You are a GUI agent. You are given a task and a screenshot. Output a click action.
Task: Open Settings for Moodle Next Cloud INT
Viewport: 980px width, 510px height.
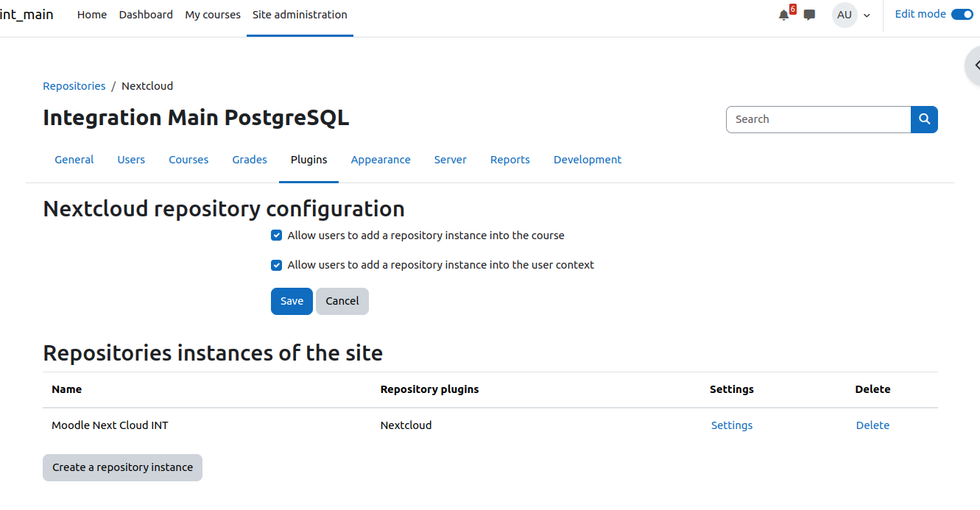tap(732, 425)
